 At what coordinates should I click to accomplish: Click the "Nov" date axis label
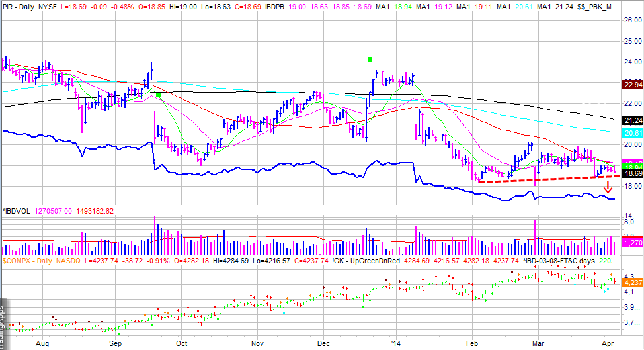click(x=257, y=344)
